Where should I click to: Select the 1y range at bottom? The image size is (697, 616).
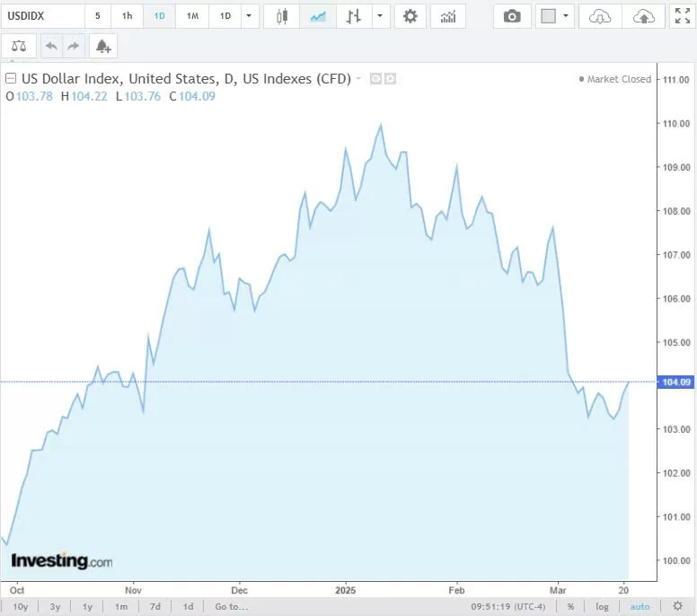coord(87,607)
